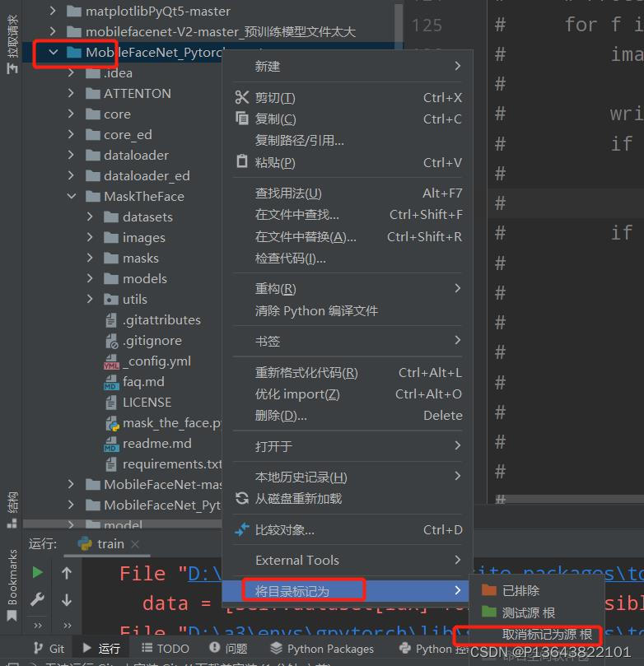Choose Delete (删除) menu item
This screenshot has height=666, width=644.
tap(348, 416)
